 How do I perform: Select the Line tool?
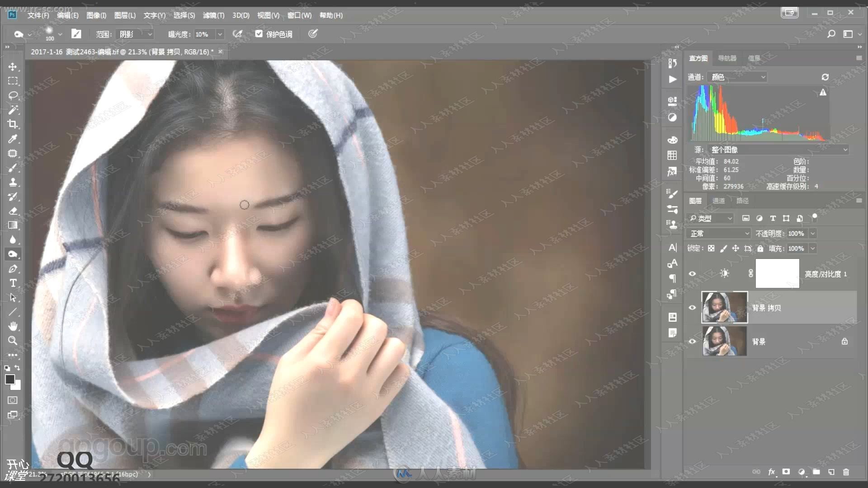13,312
